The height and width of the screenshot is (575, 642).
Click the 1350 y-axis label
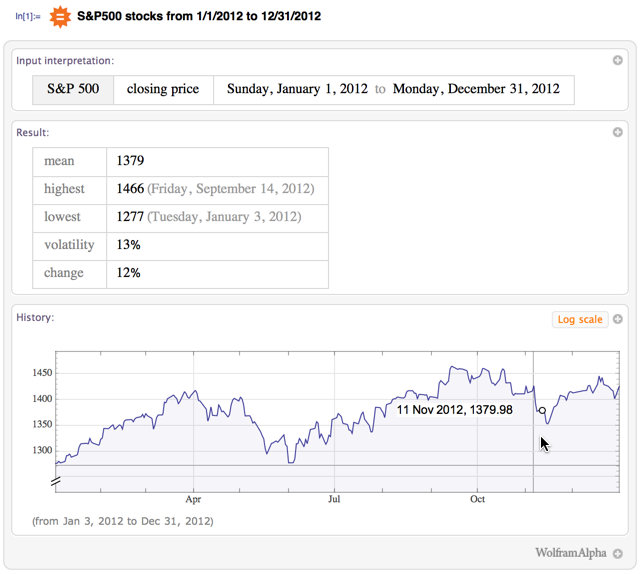tap(42, 425)
